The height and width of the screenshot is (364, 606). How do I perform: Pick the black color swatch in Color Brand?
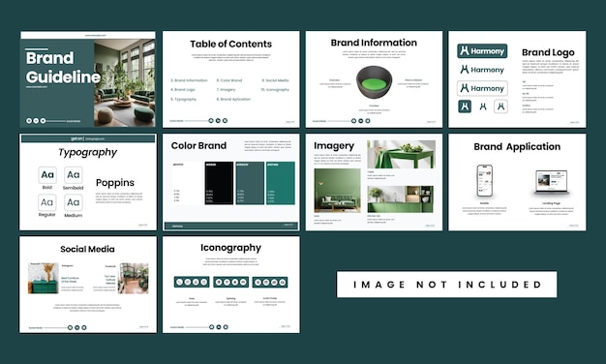tap(219, 183)
